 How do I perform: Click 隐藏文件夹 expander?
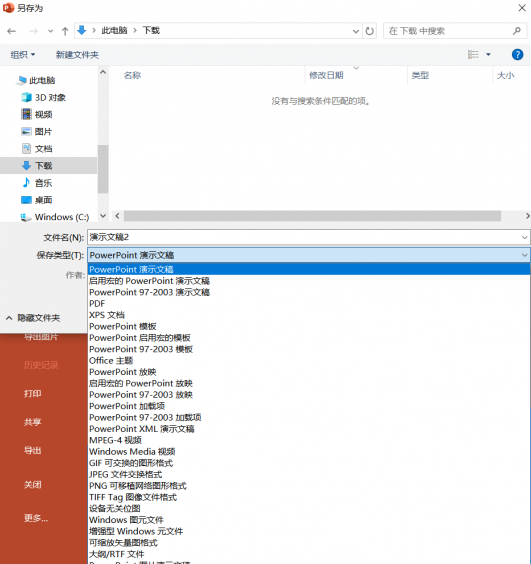click(x=33, y=318)
